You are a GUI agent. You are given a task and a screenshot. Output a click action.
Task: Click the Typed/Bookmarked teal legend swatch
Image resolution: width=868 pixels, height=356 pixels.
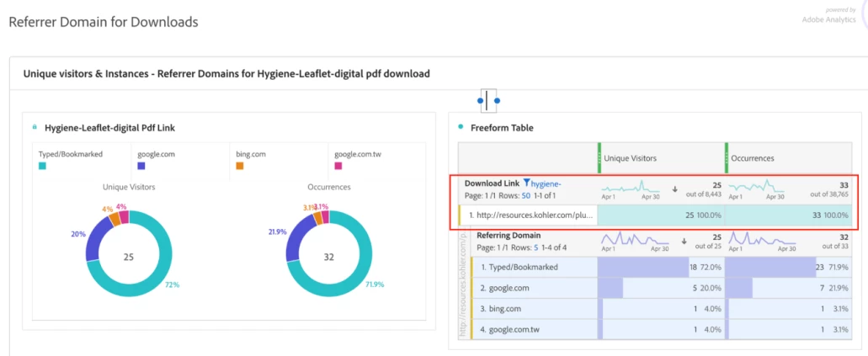(x=43, y=166)
